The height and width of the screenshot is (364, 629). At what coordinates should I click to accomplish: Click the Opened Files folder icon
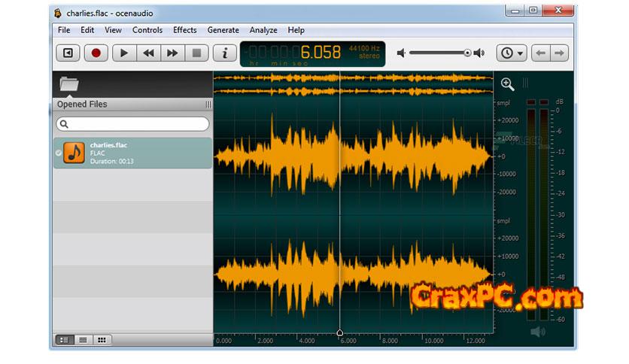[x=69, y=84]
